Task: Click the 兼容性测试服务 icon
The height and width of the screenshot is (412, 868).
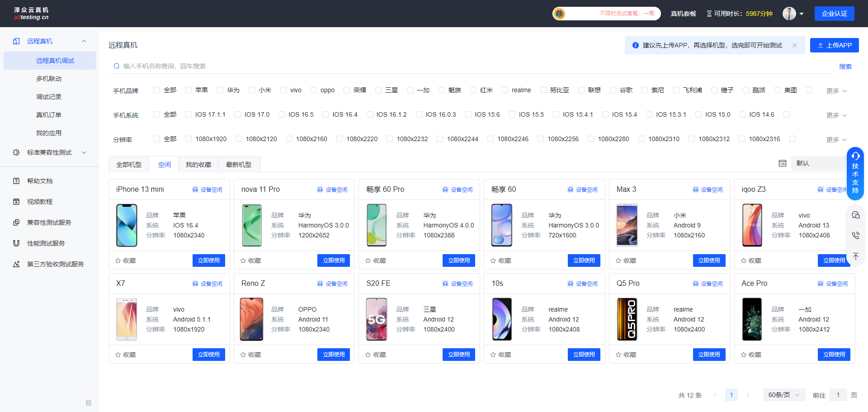Action: pyautogui.click(x=16, y=223)
